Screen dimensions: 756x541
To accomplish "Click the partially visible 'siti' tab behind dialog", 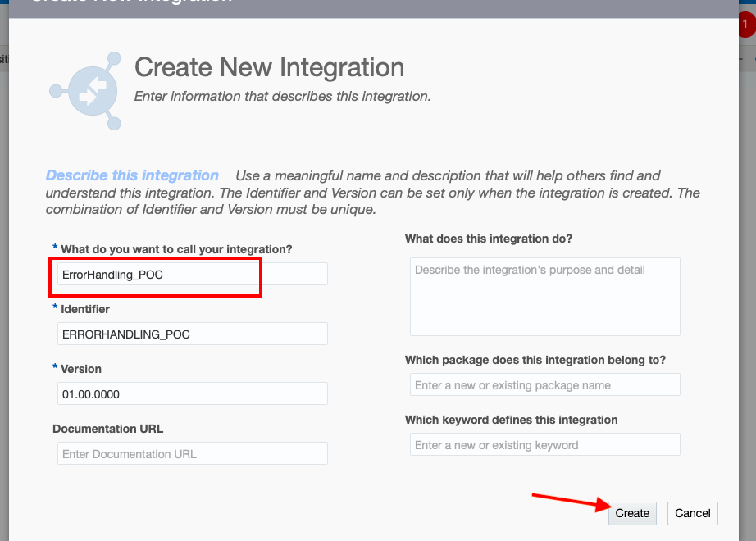I will click(x=7, y=59).
